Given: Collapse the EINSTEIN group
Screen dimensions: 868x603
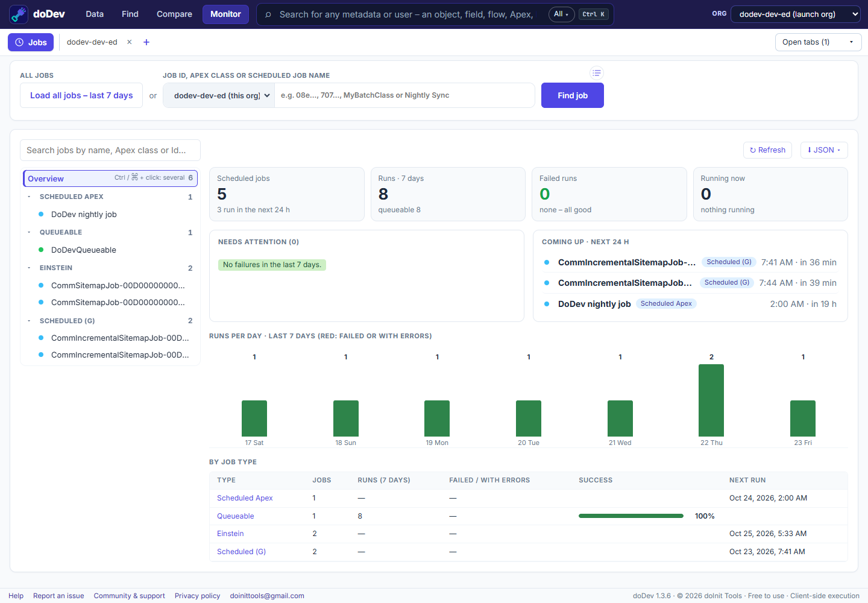Looking at the screenshot, I should (29, 268).
